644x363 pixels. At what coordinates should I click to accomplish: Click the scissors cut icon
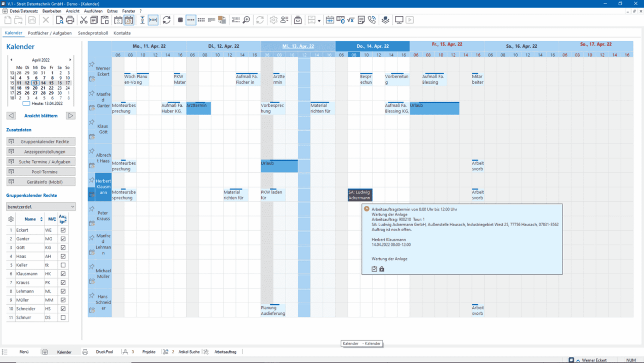(x=84, y=20)
